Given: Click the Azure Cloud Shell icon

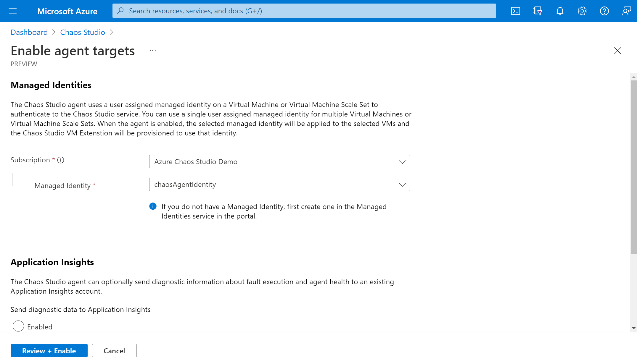Looking at the screenshot, I should 515,11.
